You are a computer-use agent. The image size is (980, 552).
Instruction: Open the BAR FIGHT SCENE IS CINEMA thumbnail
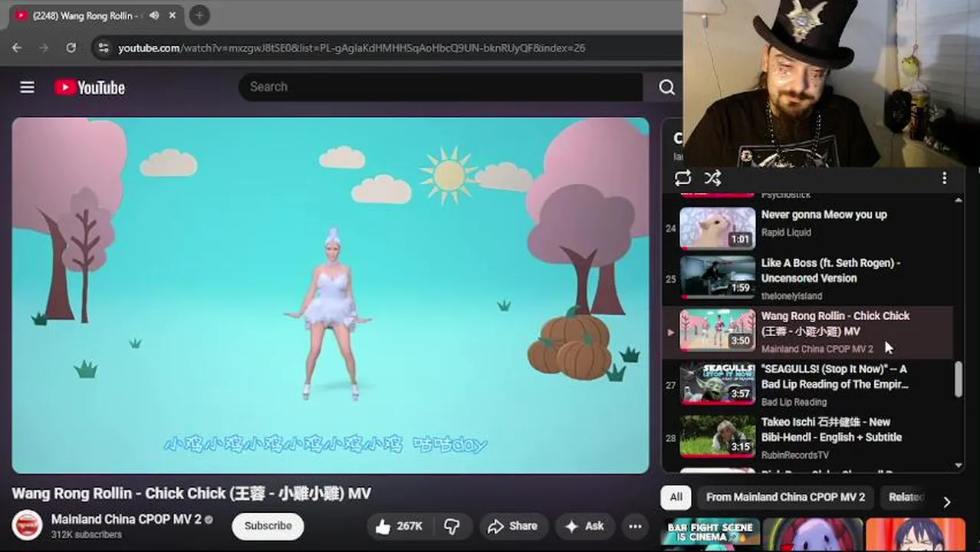pyautogui.click(x=710, y=535)
